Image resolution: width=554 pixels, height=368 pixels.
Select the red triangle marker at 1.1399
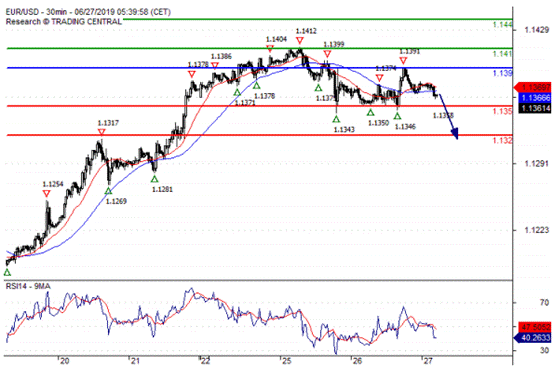[327, 54]
